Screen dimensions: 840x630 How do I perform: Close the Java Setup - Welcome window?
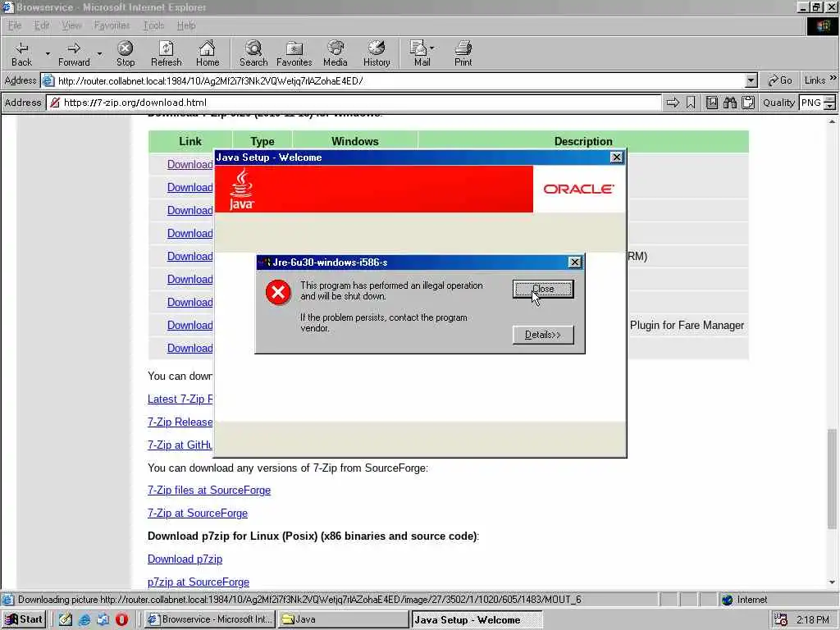coord(617,157)
